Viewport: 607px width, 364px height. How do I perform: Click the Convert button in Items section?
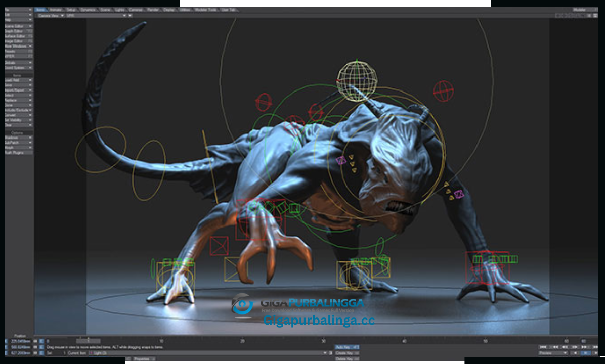[x=19, y=115]
